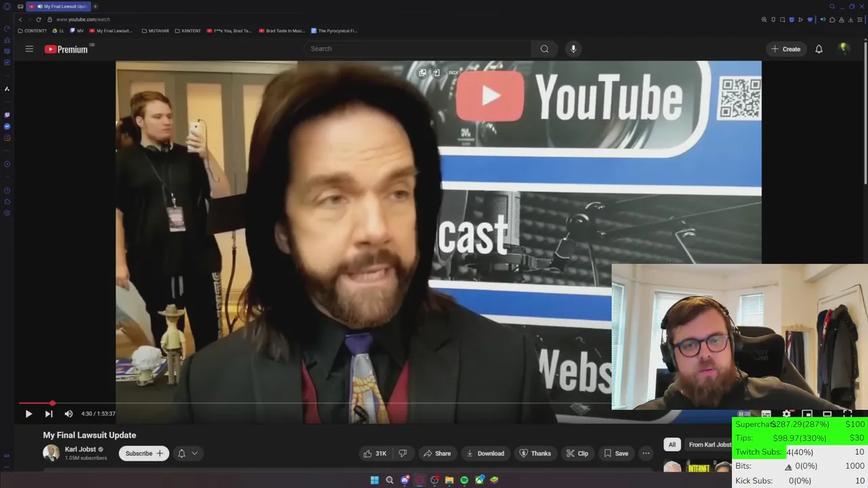Open File Explorer from the taskbar
This screenshot has width=868, height=488.
pos(449,480)
